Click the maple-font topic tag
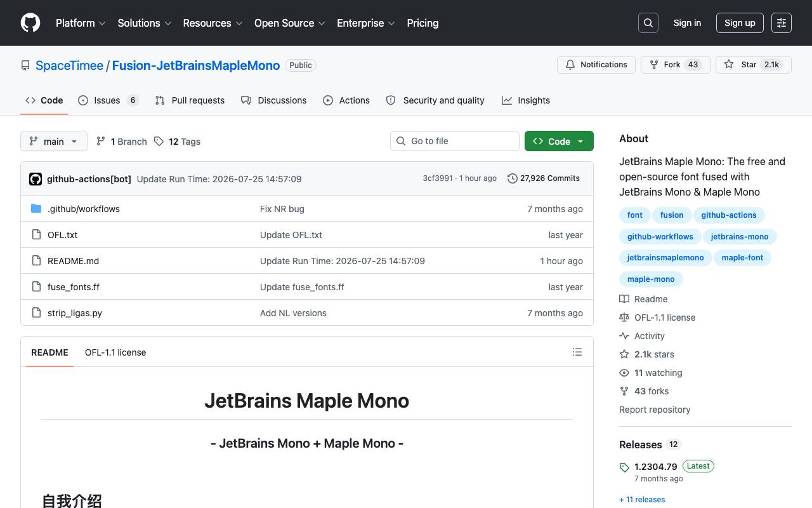This screenshot has height=508, width=812. 742,258
